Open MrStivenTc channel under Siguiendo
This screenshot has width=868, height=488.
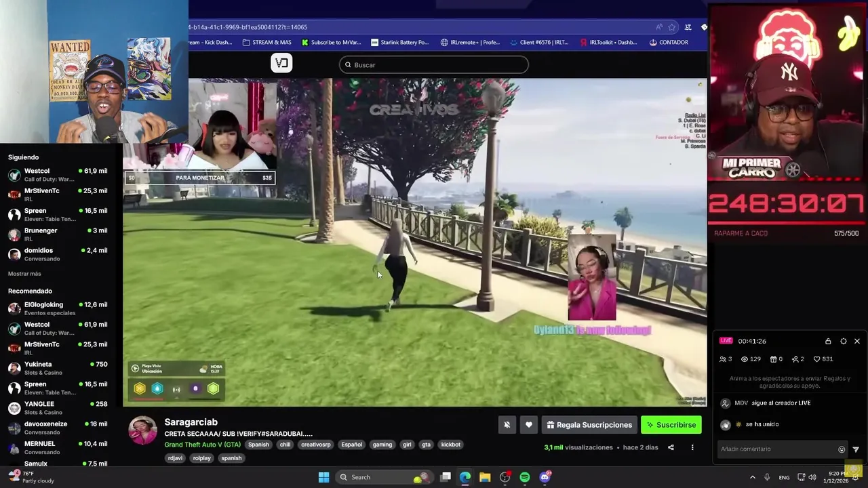[58, 195]
